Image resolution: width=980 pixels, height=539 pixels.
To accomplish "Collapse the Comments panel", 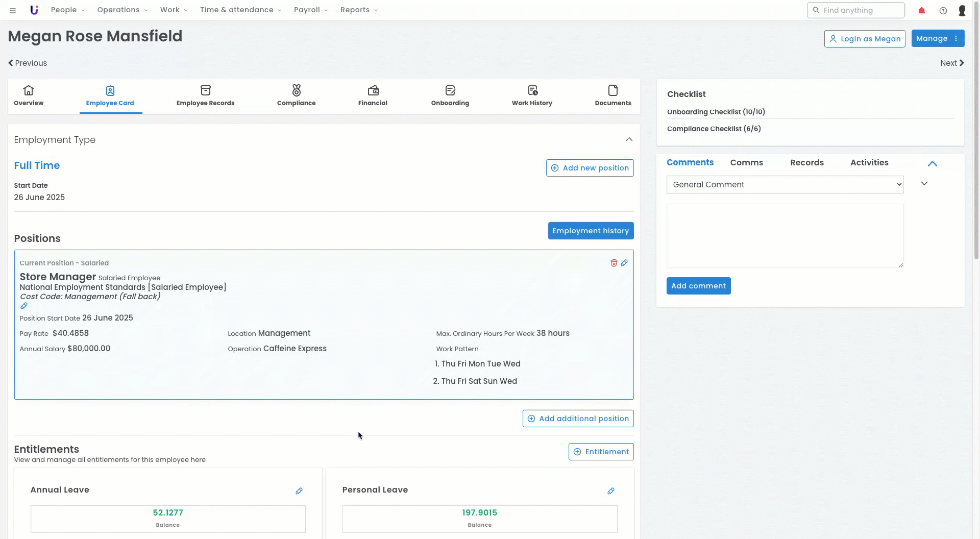I will pyautogui.click(x=932, y=164).
